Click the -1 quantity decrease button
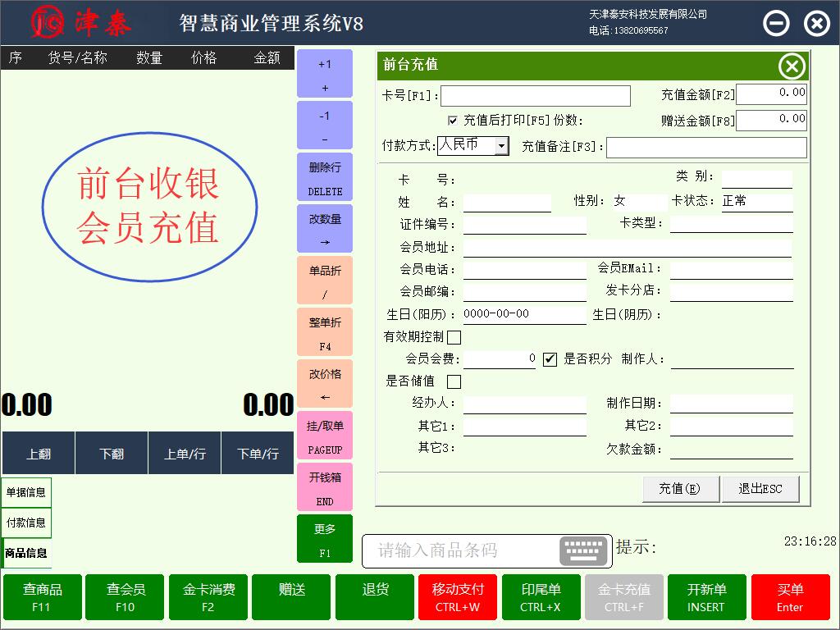840x630 pixels. (325, 126)
